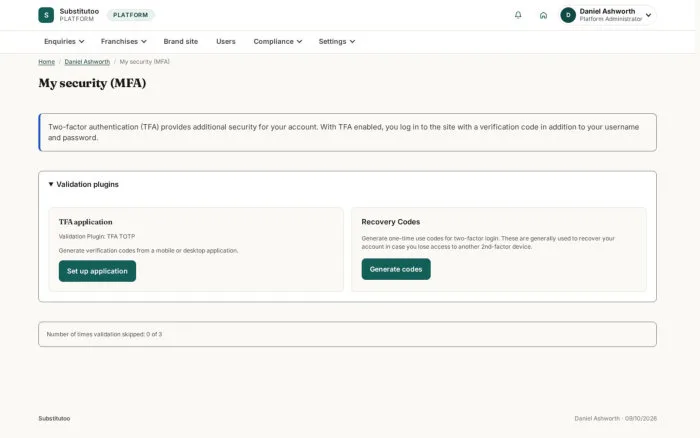700x438 pixels.
Task: Click the 'Recovery Codes' heading
Action: click(391, 222)
